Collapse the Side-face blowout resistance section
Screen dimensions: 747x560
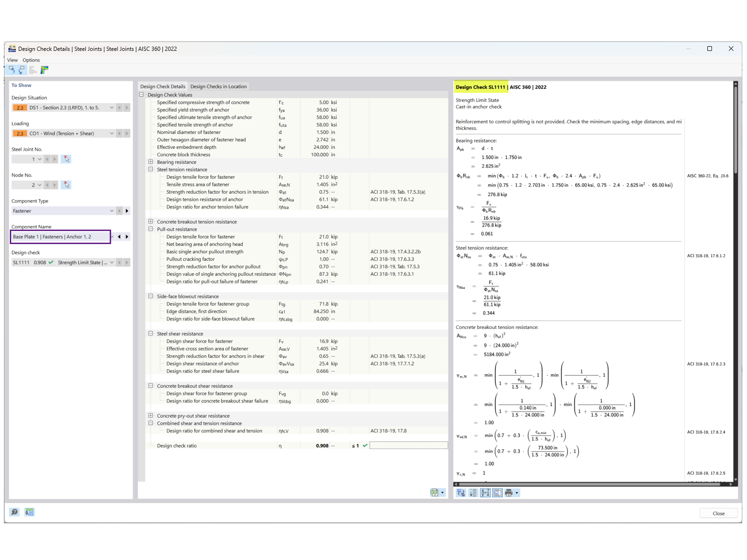tap(151, 296)
